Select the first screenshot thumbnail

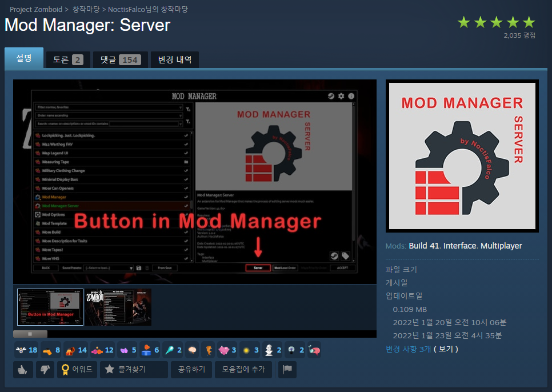tap(50, 307)
